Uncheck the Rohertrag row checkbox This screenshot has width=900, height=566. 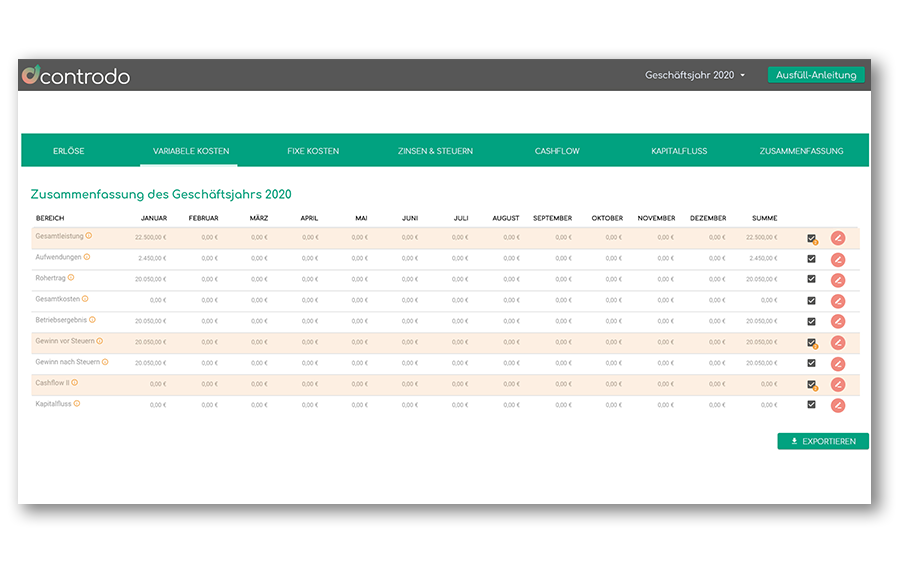pos(811,279)
